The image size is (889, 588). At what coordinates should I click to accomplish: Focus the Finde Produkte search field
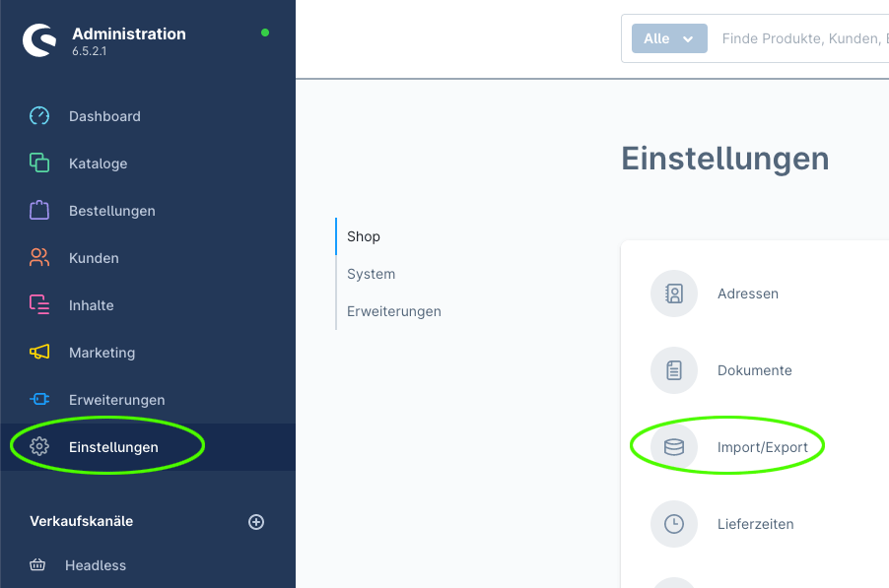802,38
